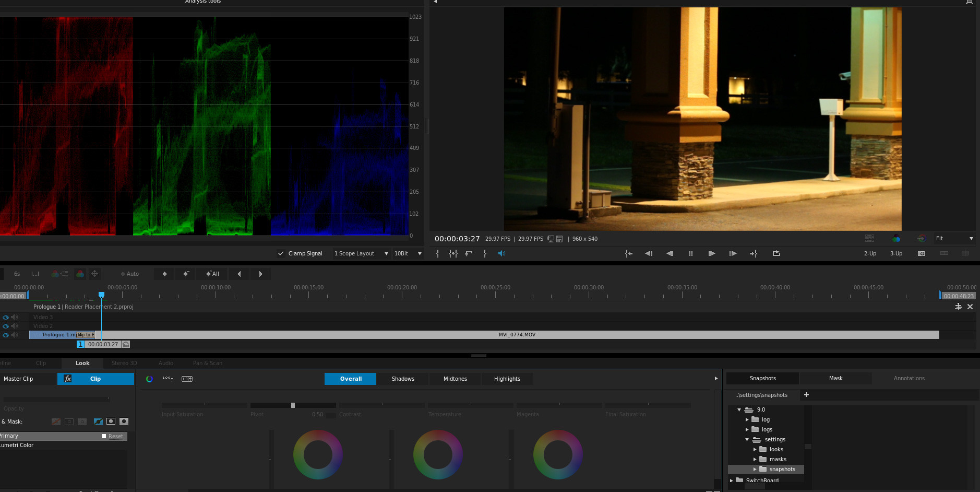The width and height of the screenshot is (980, 492).
Task: Click the timeline playhead marker
Action: [101, 295]
